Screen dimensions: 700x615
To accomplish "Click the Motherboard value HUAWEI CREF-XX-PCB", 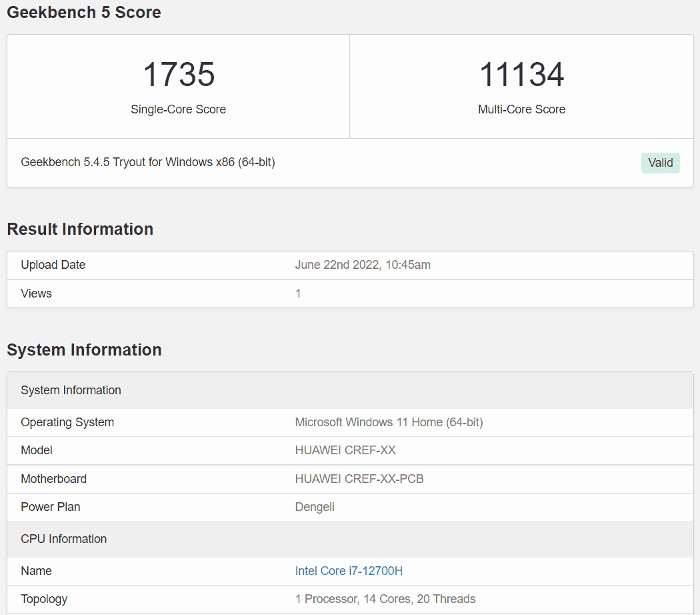I will pyautogui.click(x=359, y=478).
